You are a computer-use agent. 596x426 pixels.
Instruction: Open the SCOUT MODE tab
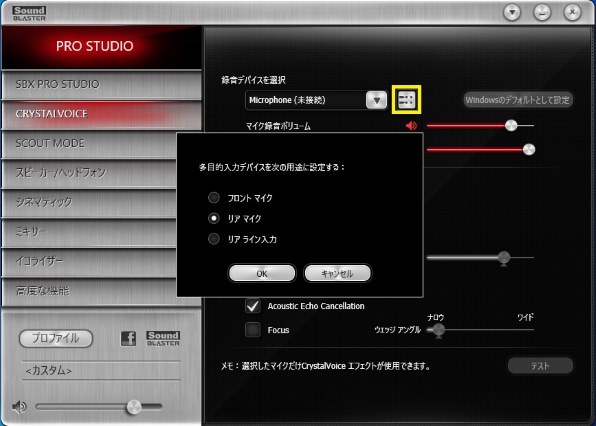coord(90,143)
